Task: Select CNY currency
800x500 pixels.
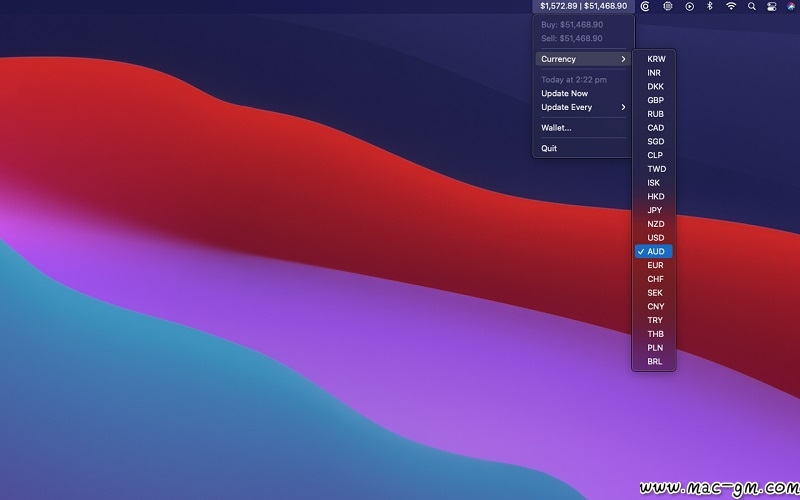Action: pos(654,307)
